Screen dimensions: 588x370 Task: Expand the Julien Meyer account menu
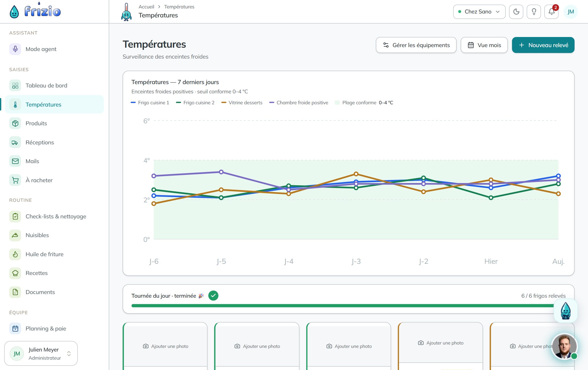tap(41, 353)
